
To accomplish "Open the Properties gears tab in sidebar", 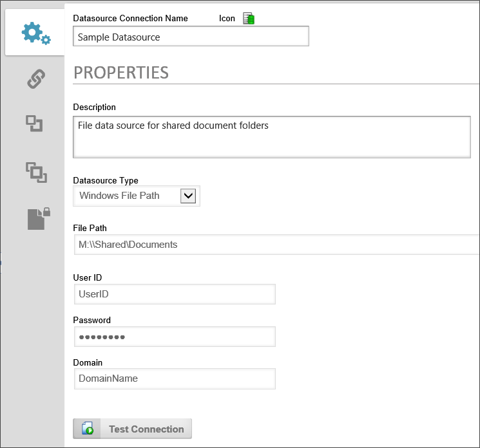I will coord(35,33).
